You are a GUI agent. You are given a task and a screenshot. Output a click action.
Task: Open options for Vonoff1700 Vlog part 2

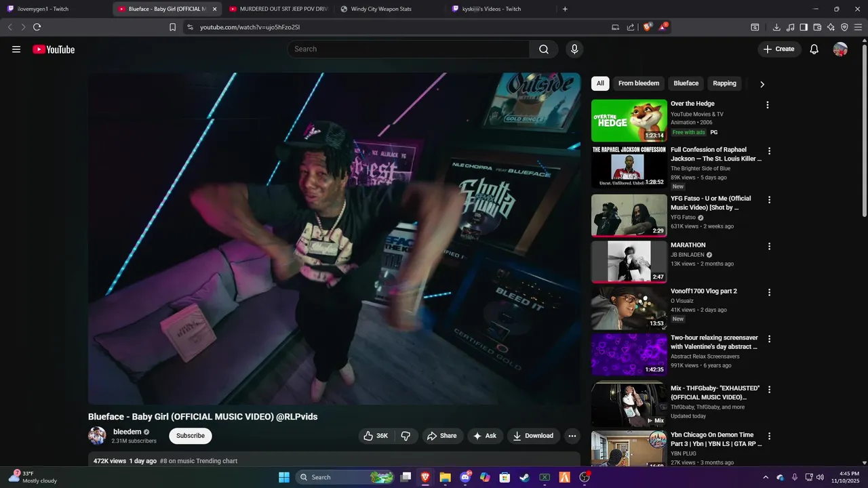(769, 293)
